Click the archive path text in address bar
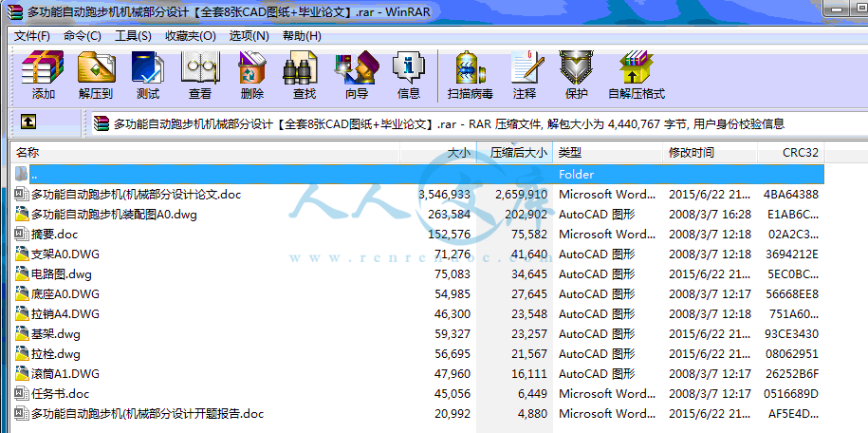868x433 pixels. point(449,123)
